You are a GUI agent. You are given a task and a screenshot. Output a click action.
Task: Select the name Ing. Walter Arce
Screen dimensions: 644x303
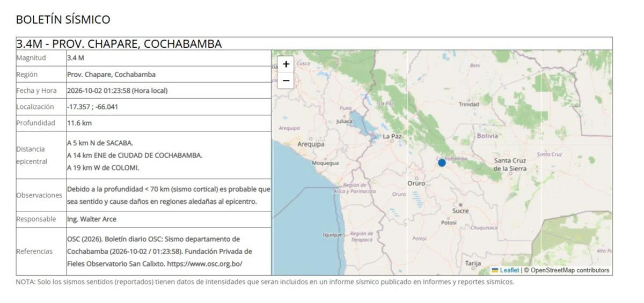(x=91, y=219)
